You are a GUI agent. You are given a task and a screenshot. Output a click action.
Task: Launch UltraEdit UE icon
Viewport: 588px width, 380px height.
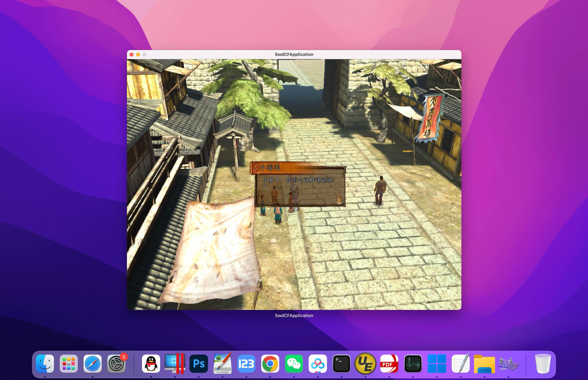[365, 363]
